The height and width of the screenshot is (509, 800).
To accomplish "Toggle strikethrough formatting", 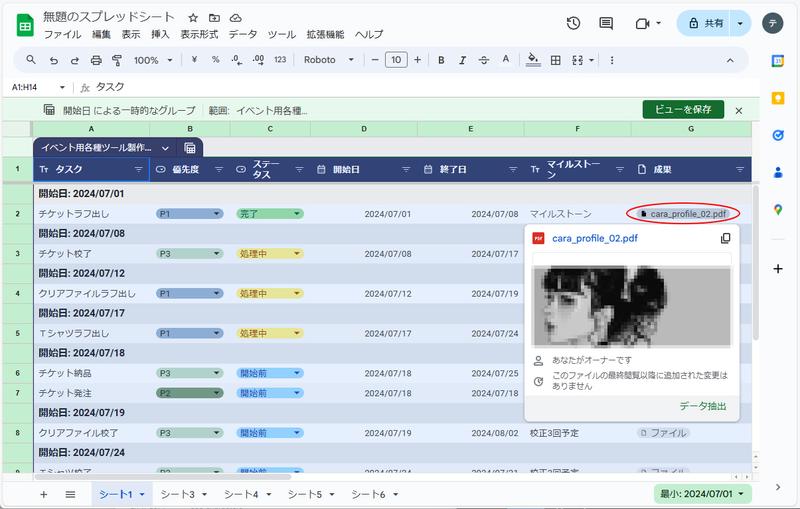I will click(485, 60).
